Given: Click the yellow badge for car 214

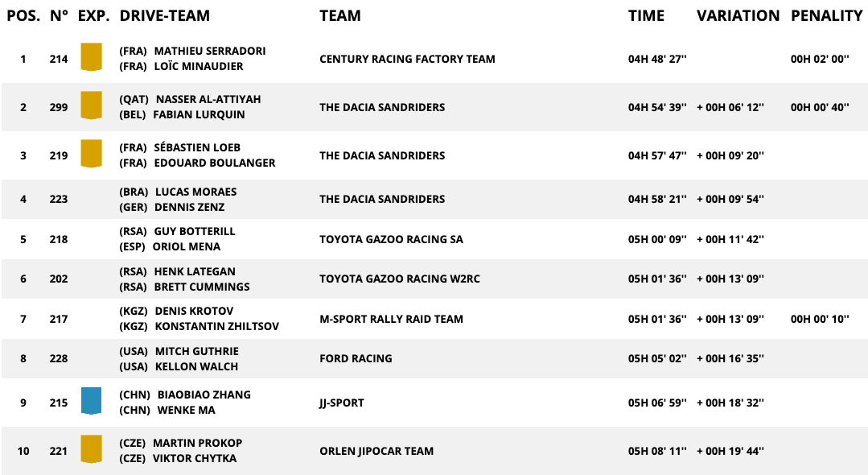Looking at the screenshot, I should coord(91,58).
